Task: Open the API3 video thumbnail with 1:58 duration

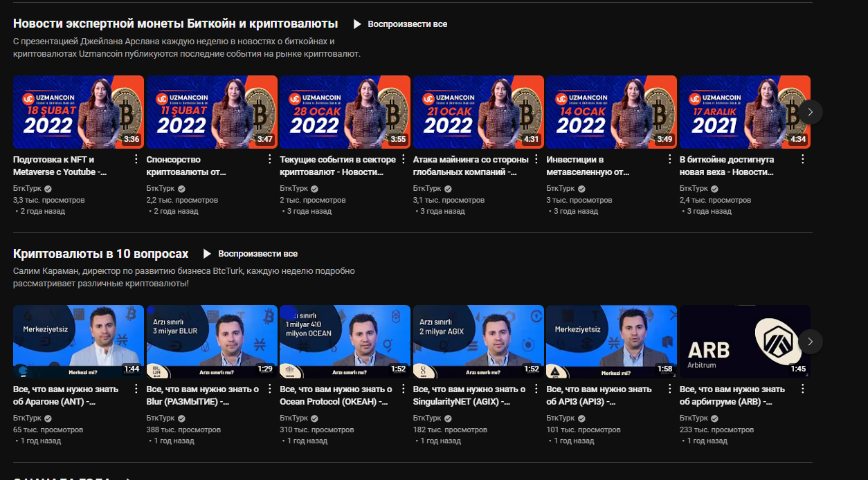Action: coord(611,342)
